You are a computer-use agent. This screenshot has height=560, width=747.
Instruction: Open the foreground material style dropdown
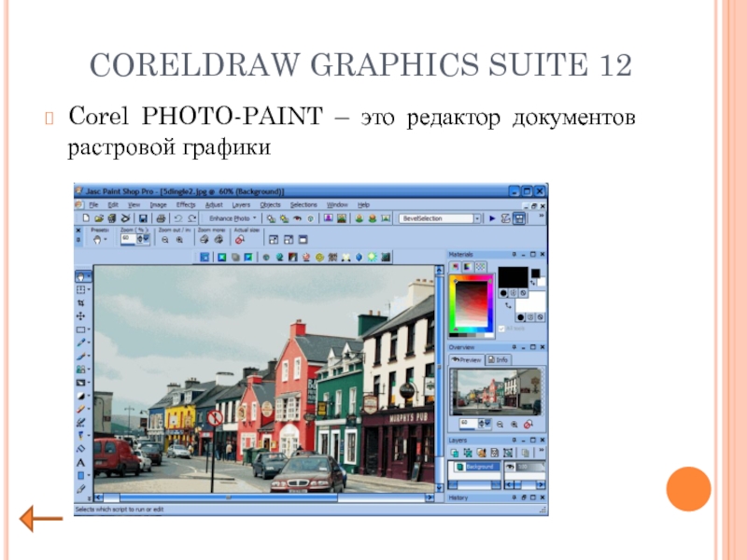(x=504, y=293)
